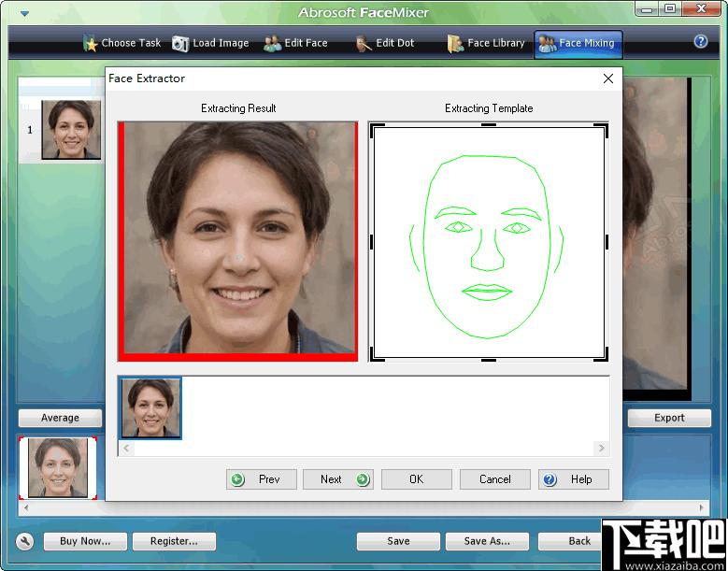Click the blue help icon in the toolbar
The width and height of the screenshot is (728, 571).
coord(701,42)
